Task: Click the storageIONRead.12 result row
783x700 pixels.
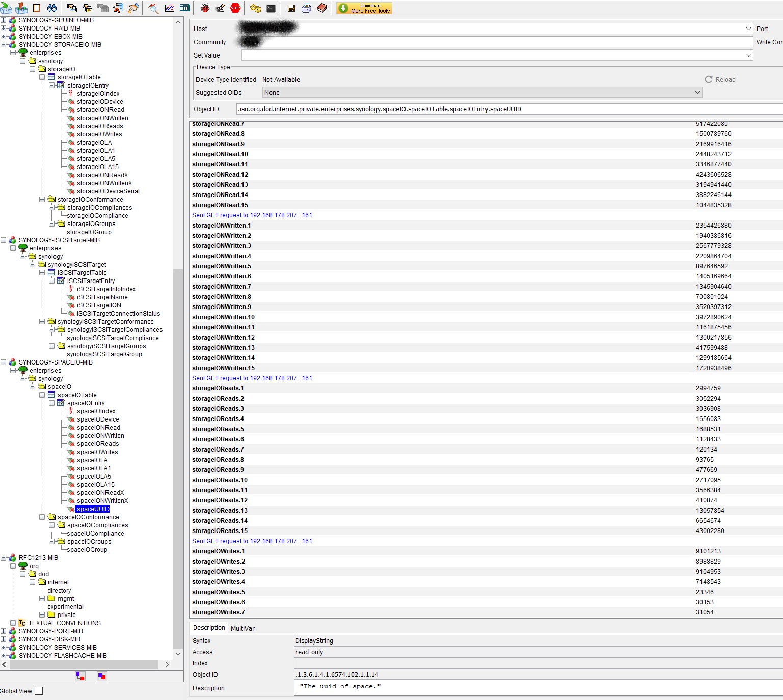Action: [x=486, y=175]
